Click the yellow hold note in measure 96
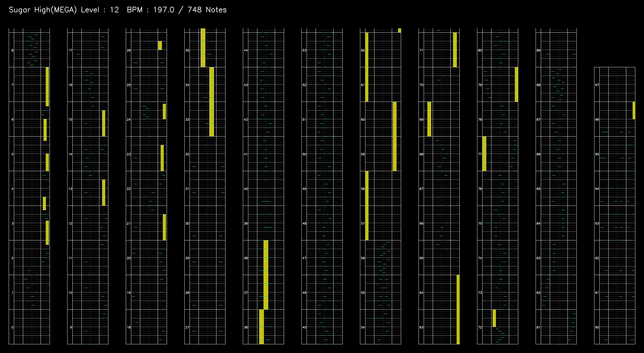644x353 pixels. 634,110
